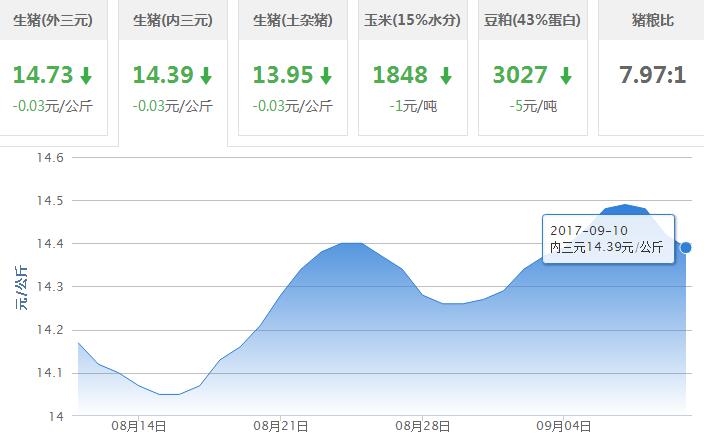Click the down arrow next to 13.95
The image size is (704, 442).
(x=326, y=76)
